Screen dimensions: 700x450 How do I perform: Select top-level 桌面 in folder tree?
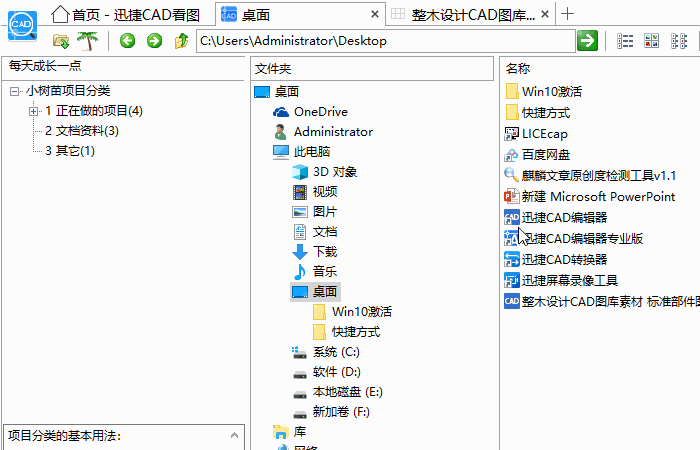pos(287,92)
